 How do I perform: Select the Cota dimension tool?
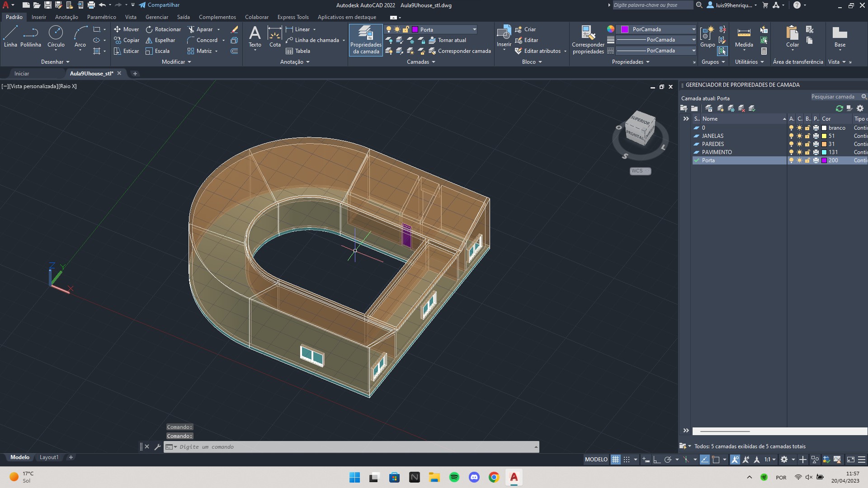point(275,36)
